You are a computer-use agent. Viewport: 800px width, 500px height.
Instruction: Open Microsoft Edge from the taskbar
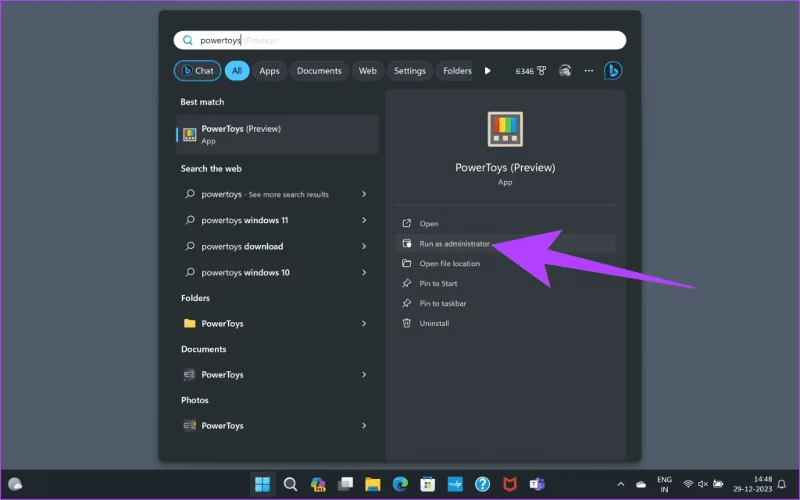click(x=400, y=484)
